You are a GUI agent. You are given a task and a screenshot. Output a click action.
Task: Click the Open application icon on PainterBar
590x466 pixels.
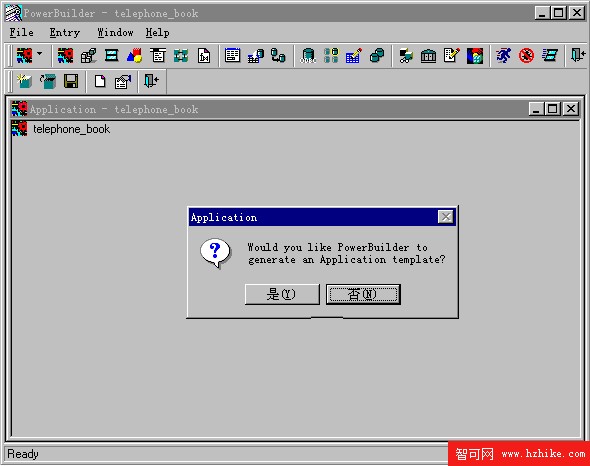point(48,81)
